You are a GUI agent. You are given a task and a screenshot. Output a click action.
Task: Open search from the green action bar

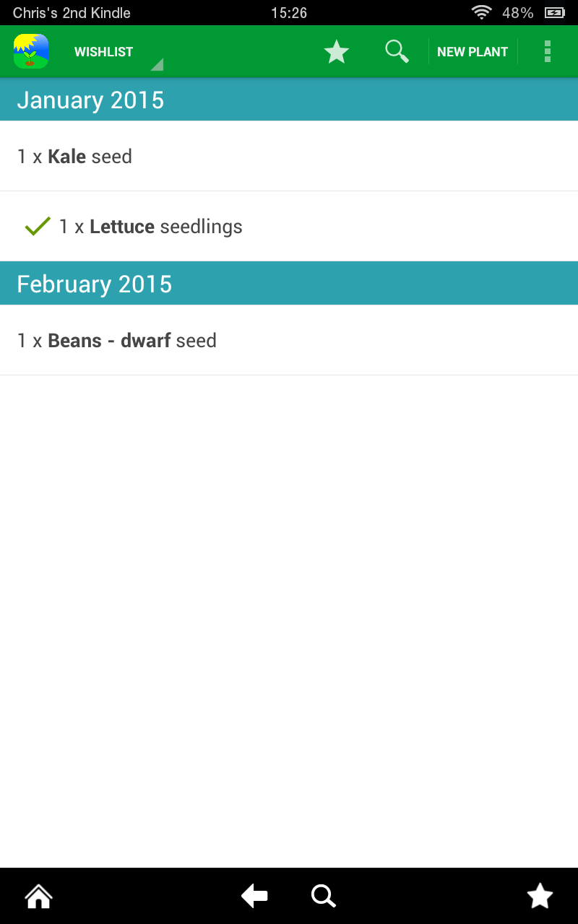coord(396,51)
